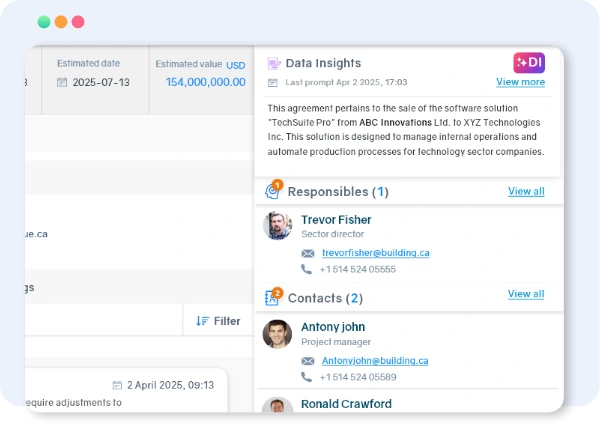Open View more in Data Insights
The image size is (600, 431).
520,82
